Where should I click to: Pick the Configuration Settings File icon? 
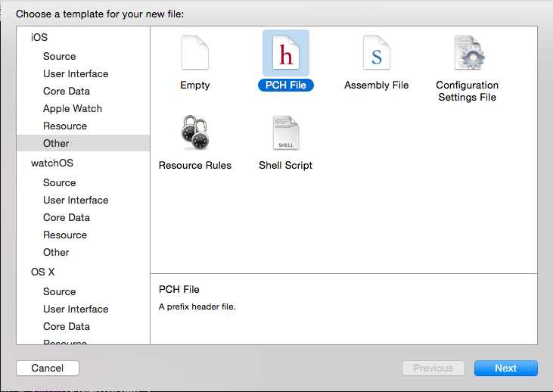468,53
